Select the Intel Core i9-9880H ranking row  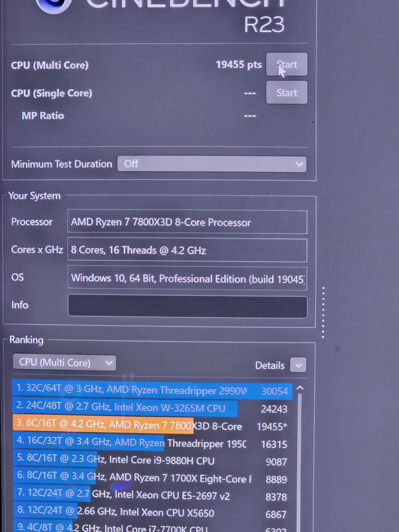(x=152, y=460)
